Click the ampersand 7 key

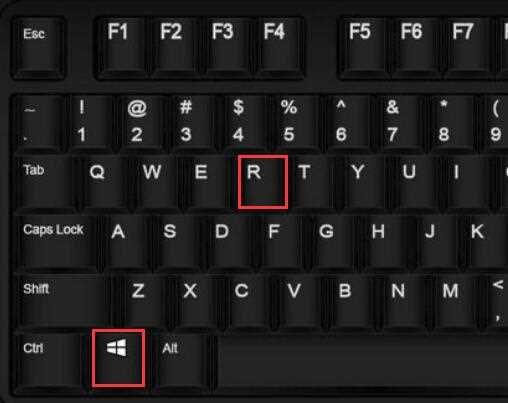coord(398,123)
